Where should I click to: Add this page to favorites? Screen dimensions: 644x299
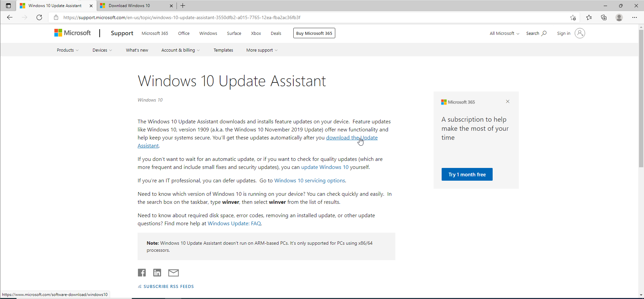click(573, 17)
